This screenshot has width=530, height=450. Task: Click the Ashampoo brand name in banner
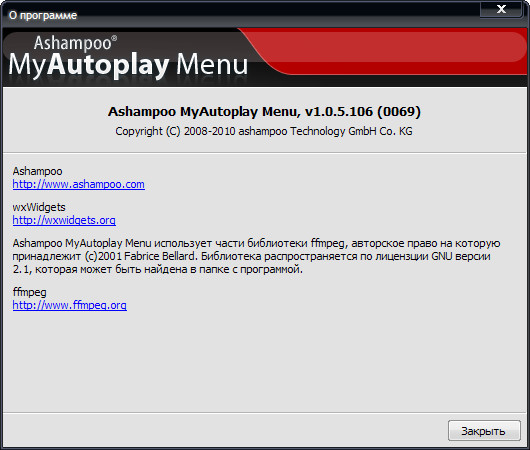click(72, 43)
